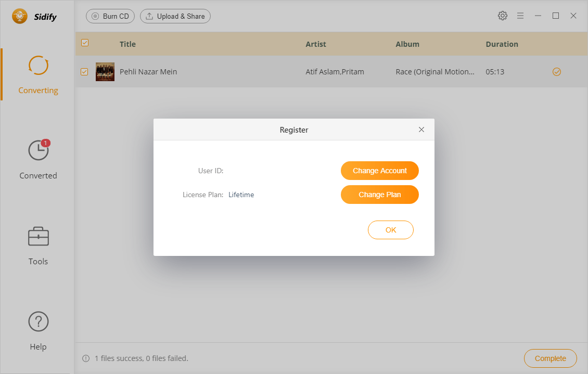This screenshot has width=588, height=374.
Task: Select the Pehli Nazar Mein title text
Action: pyautogui.click(x=148, y=72)
